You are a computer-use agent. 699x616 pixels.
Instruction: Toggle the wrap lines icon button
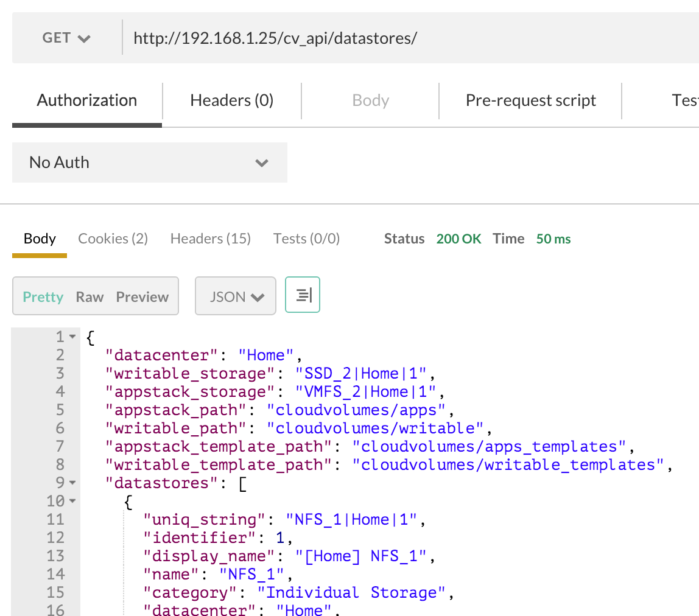tap(303, 295)
